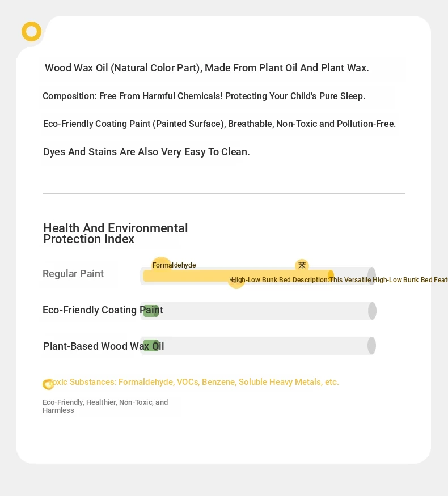Viewport: 448px width, 496px height.
Task: Click the yellow benzene character marker
Action: point(302,265)
